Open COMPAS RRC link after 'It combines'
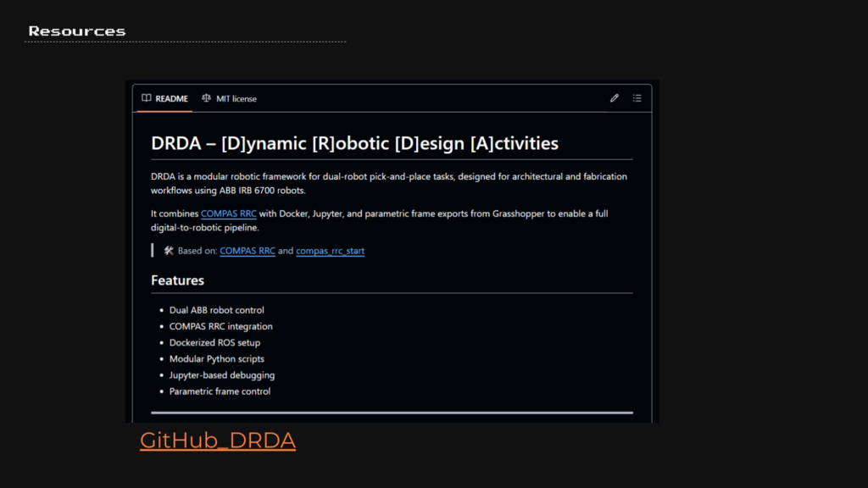The width and height of the screenshot is (868, 488). pos(229,213)
